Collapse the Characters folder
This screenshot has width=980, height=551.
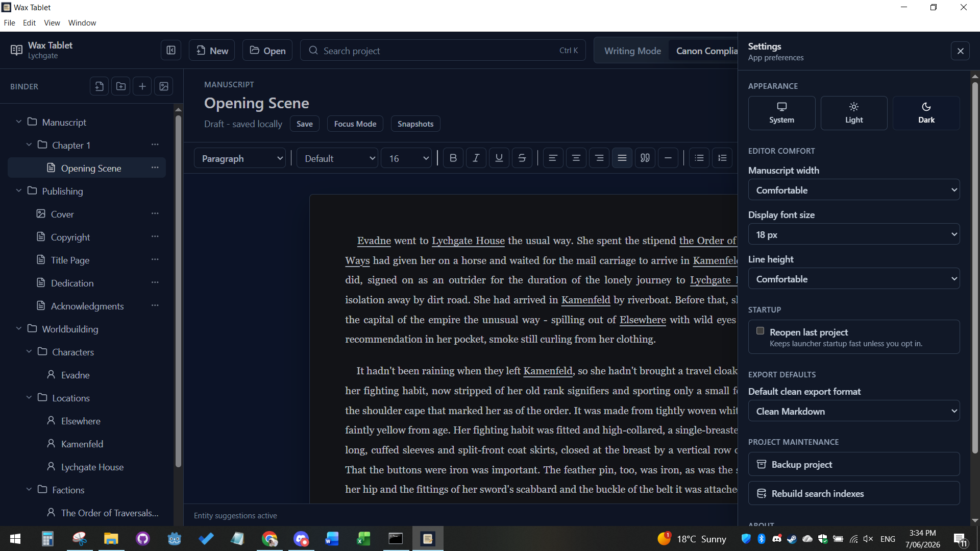tap(29, 351)
